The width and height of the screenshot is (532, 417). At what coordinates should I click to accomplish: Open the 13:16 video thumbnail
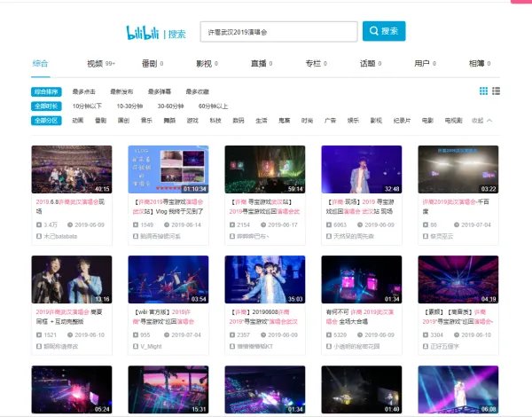[x=72, y=279]
